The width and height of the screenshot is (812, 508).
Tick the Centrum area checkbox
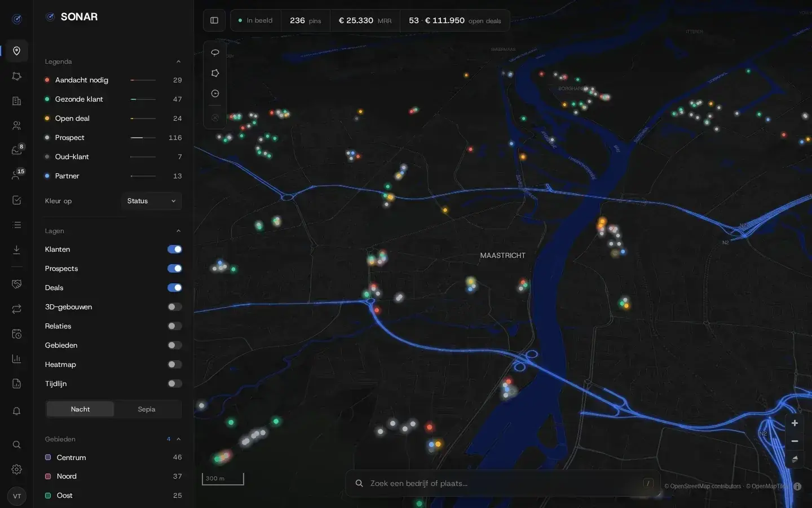coord(48,457)
